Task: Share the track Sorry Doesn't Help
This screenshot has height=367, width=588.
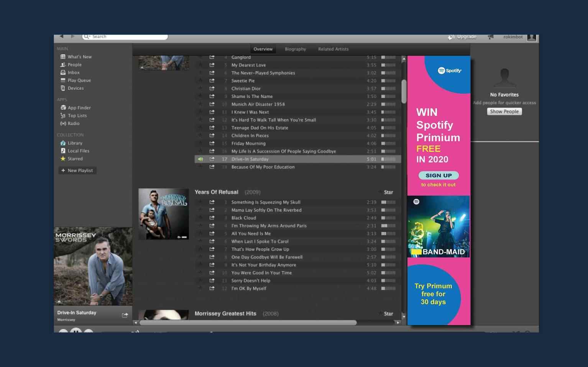Action: (x=212, y=280)
